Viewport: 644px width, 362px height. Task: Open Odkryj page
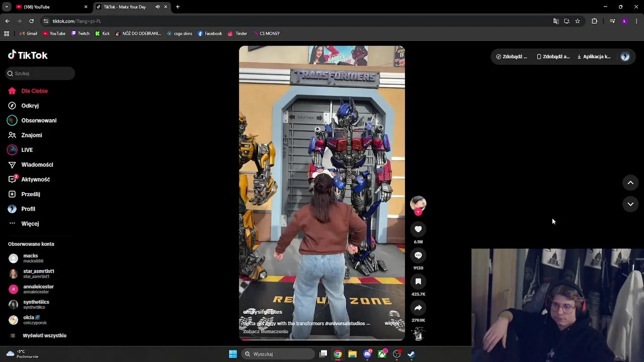pyautogui.click(x=24, y=106)
